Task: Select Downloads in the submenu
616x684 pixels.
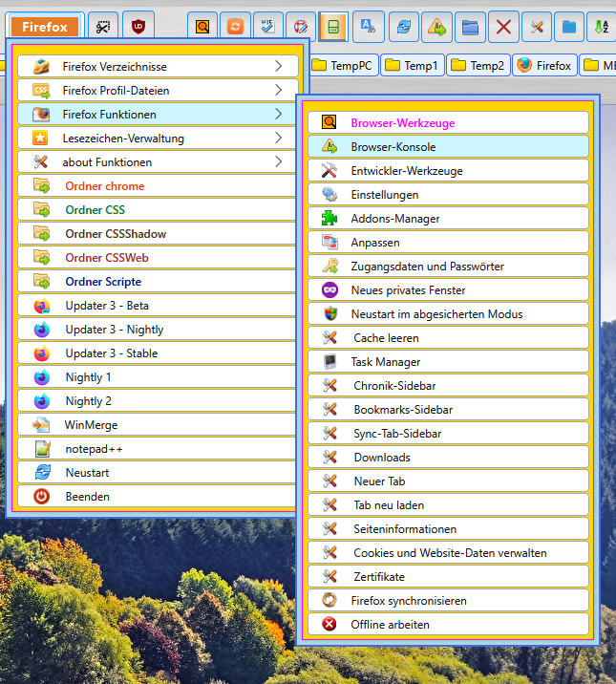Action: [x=448, y=458]
